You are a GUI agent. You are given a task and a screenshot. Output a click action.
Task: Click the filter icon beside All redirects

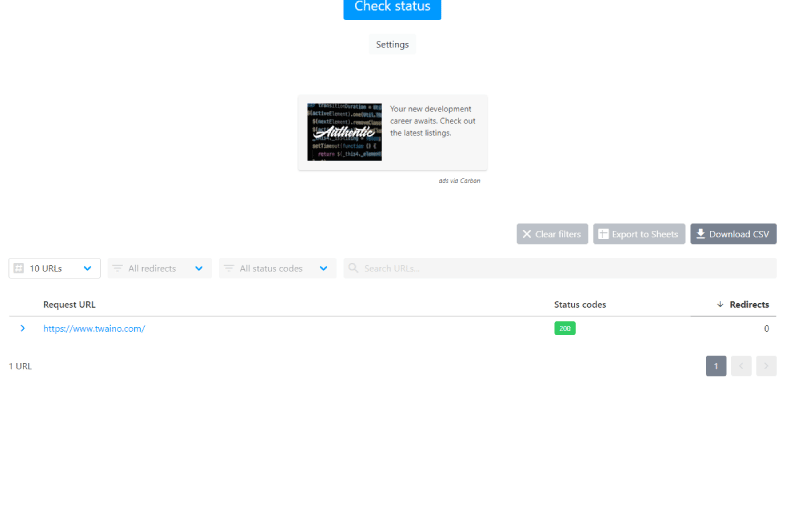(x=117, y=268)
